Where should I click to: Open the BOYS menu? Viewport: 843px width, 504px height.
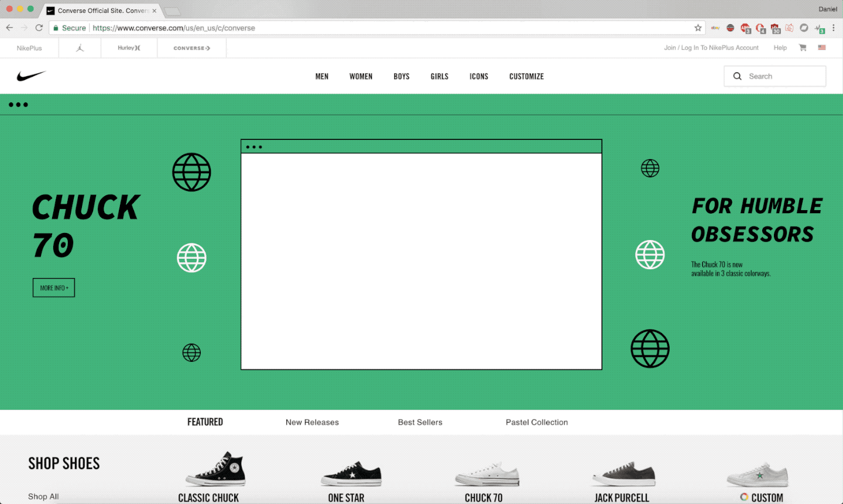pos(402,76)
